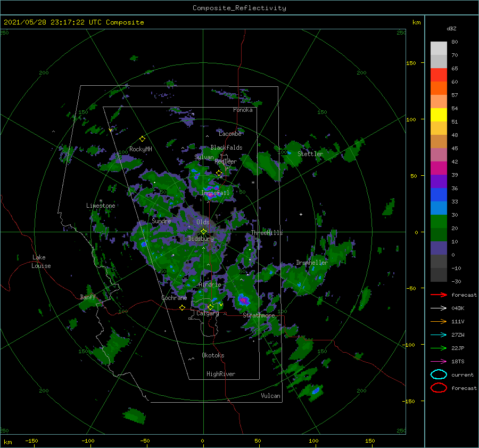Screen dimensions: 479x448
Task: Click the bright green swatch between 30 and 20
Action: pyautogui.click(x=439, y=221)
